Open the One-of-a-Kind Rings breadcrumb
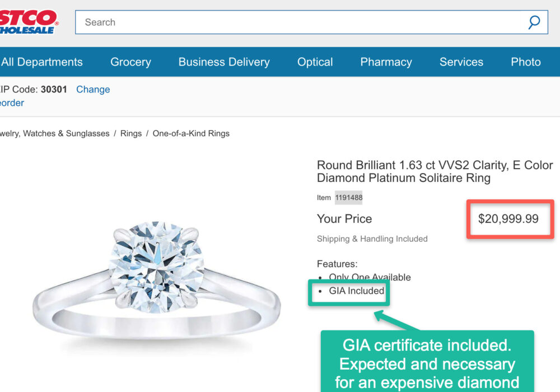This screenshot has height=392, width=560. click(191, 134)
